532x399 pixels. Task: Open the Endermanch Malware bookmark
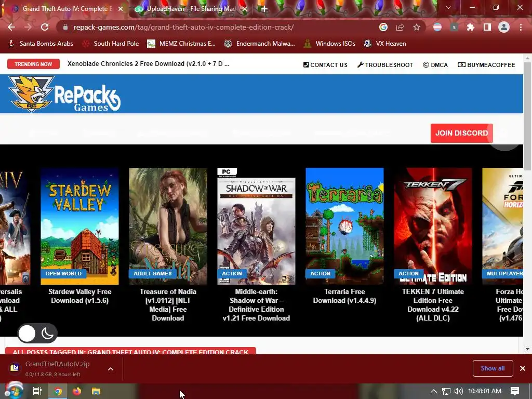pyautogui.click(x=260, y=44)
